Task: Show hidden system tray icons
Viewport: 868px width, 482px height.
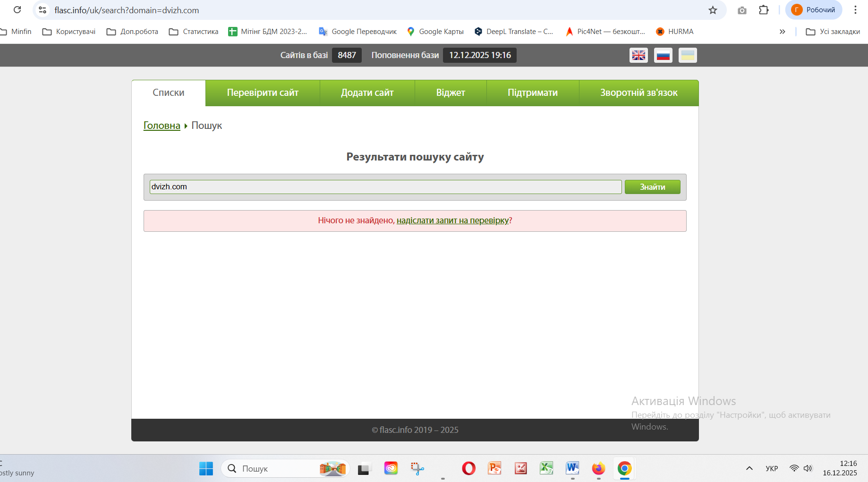Action: (x=749, y=468)
